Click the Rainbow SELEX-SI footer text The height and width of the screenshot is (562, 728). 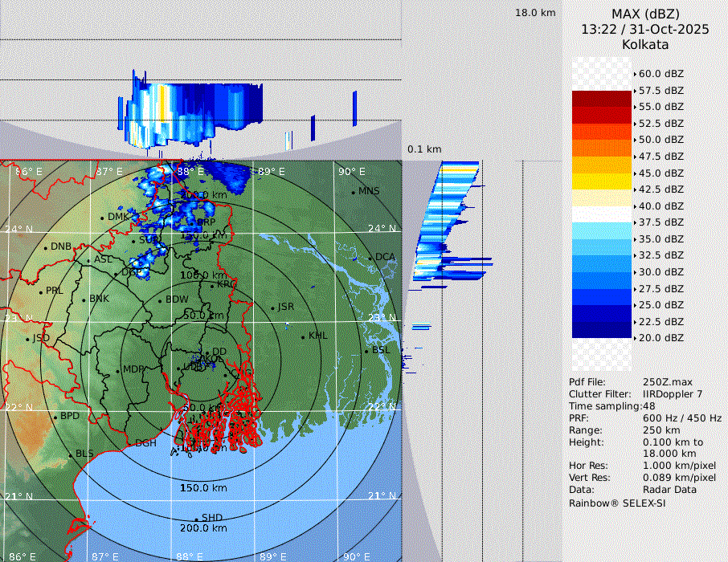pos(617,503)
